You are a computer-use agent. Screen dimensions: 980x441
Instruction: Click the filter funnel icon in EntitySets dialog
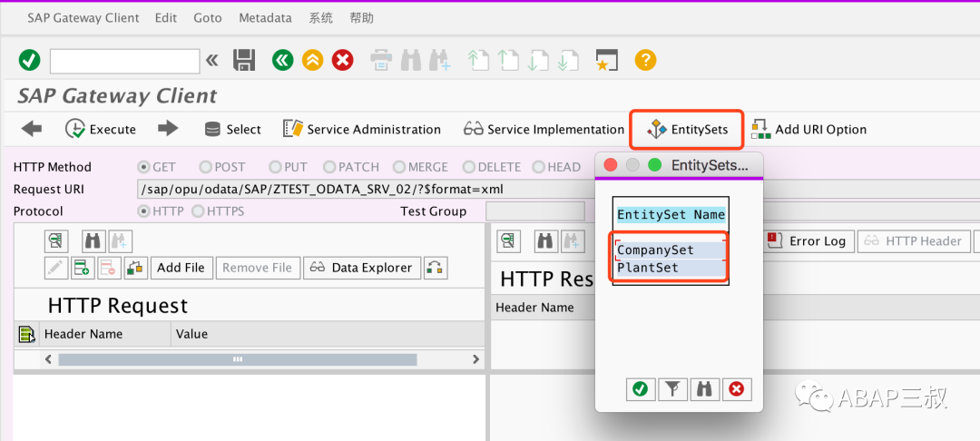point(671,389)
